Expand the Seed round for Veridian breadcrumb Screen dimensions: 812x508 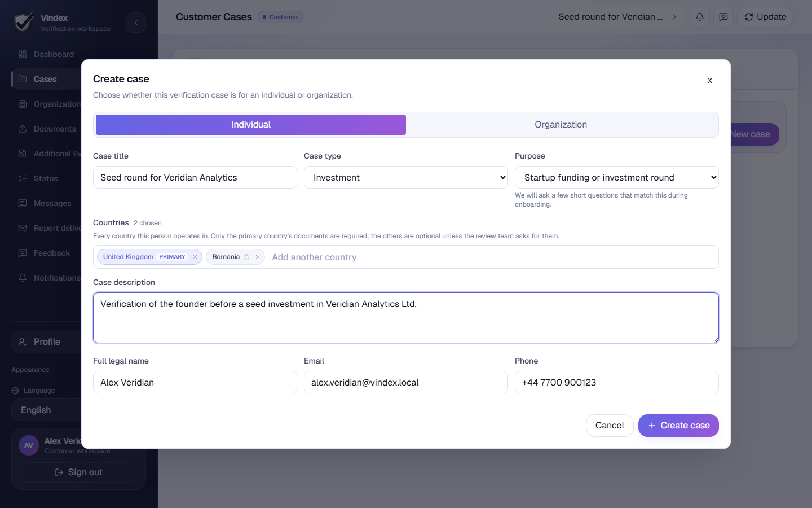pos(619,17)
